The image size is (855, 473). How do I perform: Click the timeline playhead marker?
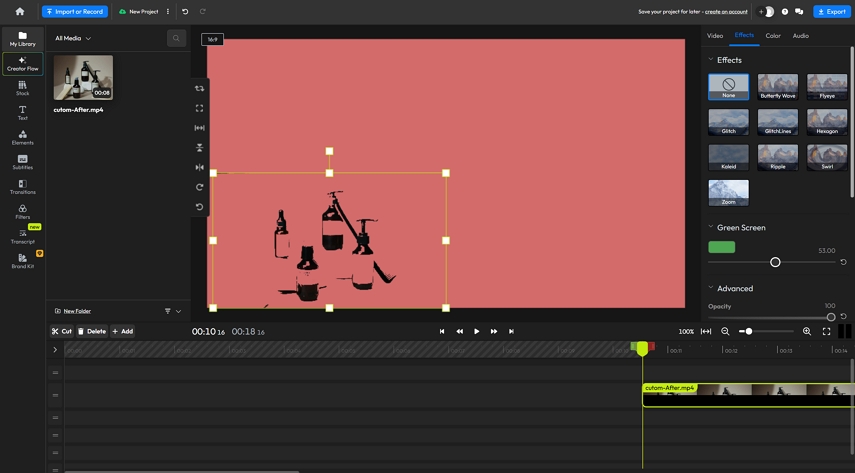click(x=642, y=349)
